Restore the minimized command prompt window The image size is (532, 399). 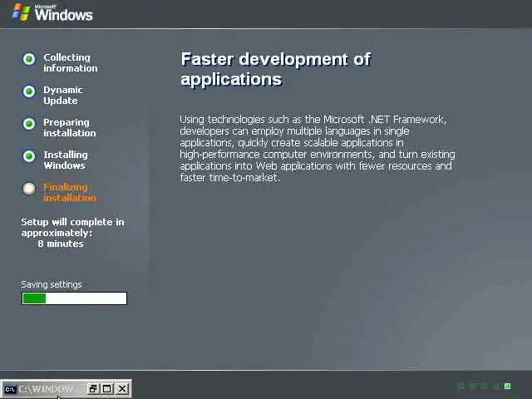(92, 389)
